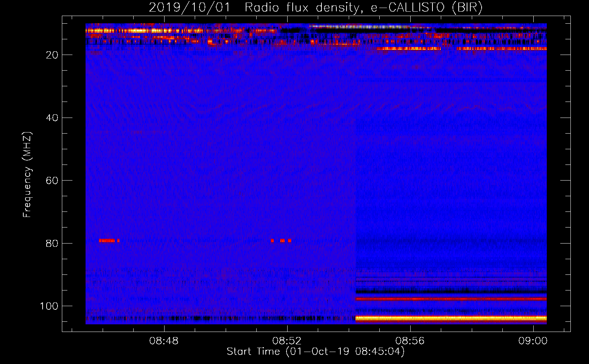Click the 40 frequency tick label
589x364 pixels.
52,118
